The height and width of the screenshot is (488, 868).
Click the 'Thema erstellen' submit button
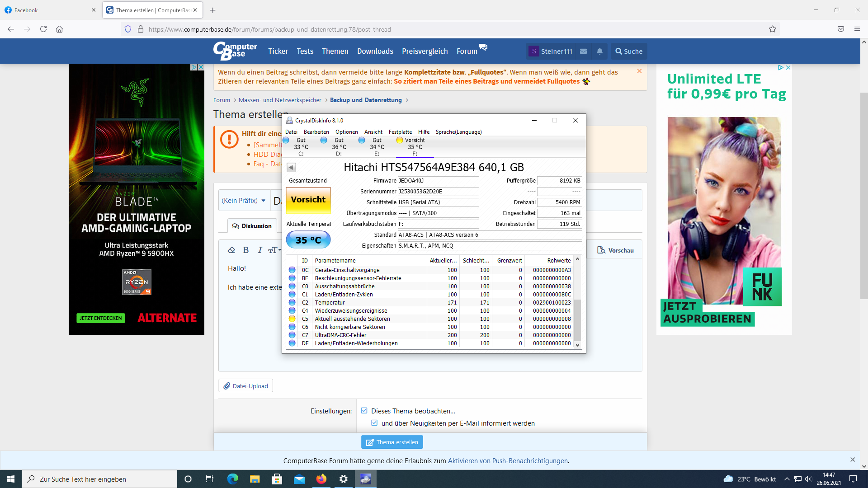coord(392,442)
